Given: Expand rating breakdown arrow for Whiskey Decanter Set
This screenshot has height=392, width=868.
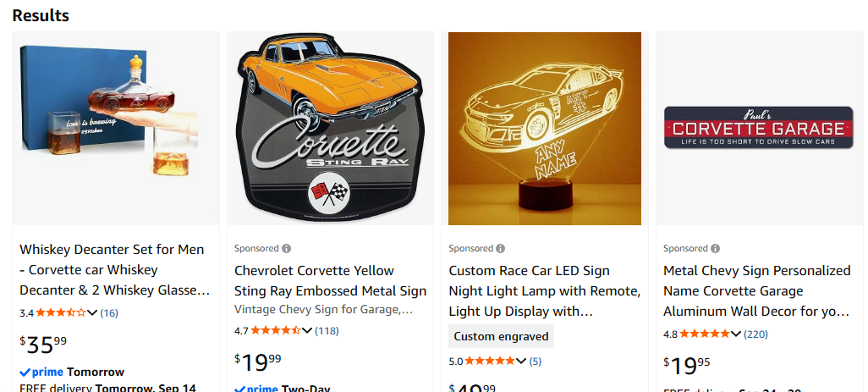Looking at the screenshot, I should [x=92, y=313].
